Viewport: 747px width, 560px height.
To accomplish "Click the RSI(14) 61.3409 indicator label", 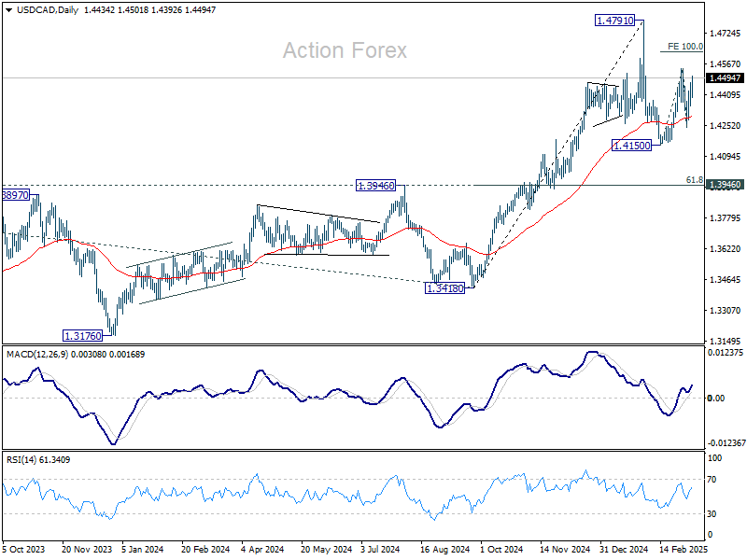I will pyautogui.click(x=38, y=460).
